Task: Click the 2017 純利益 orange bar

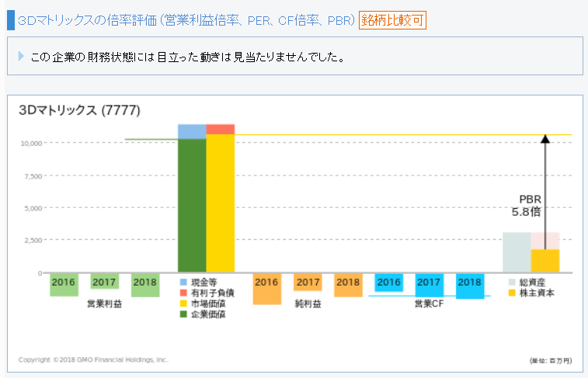Action: pos(308,282)
